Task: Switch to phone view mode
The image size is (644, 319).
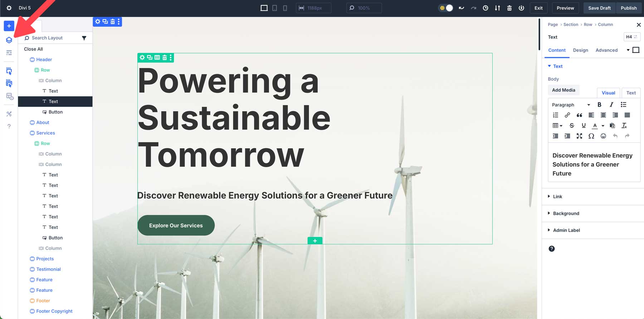Action: coord(285,8)
